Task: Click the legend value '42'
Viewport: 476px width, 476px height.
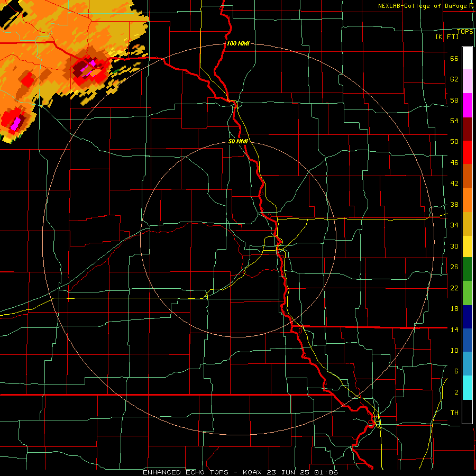Action: tap(454, 183)
